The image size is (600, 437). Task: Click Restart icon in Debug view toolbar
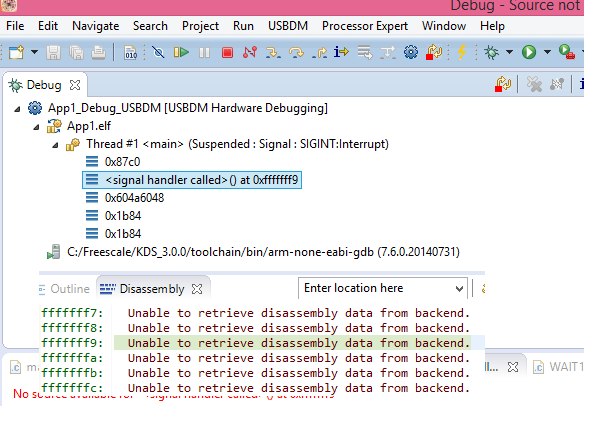503,84
